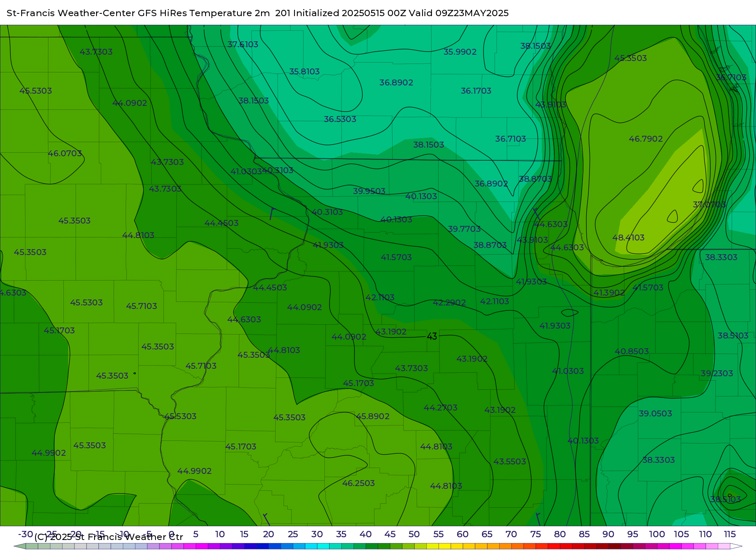This screenshot has width=756, height=551.
Task: Click the '-30' legend tick label
Action: pyautogui.click(x=26, y=534)
